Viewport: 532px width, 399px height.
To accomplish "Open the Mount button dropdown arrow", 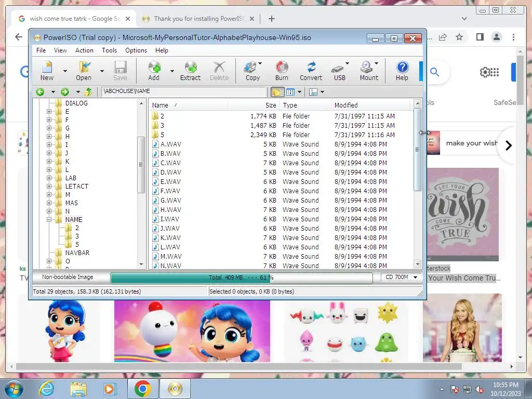I will [377, 63].
